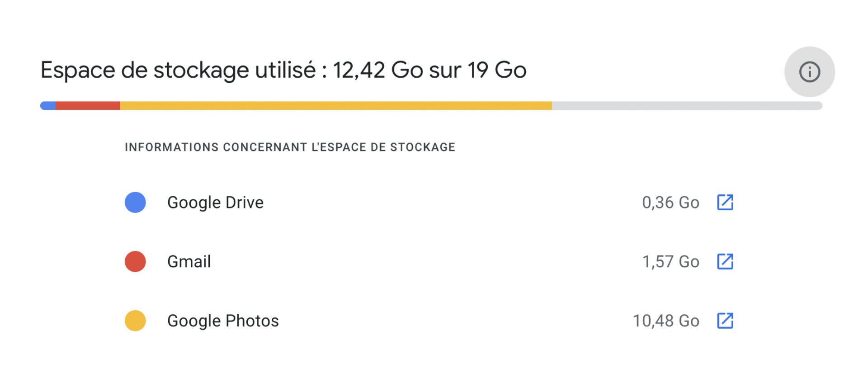This screenshot has height=392, width=868.
Task: Click the gray unused portion of storage bar
Action: [687, 106]
